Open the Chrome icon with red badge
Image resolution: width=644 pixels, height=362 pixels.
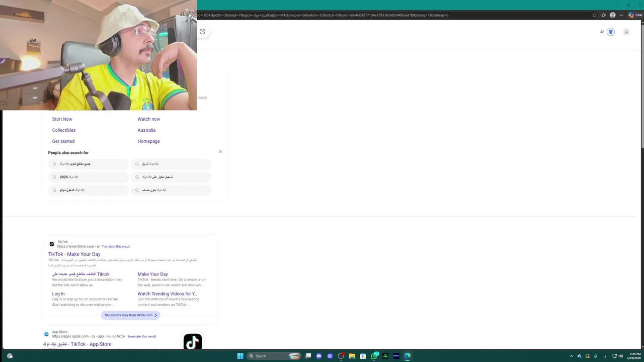341,356
